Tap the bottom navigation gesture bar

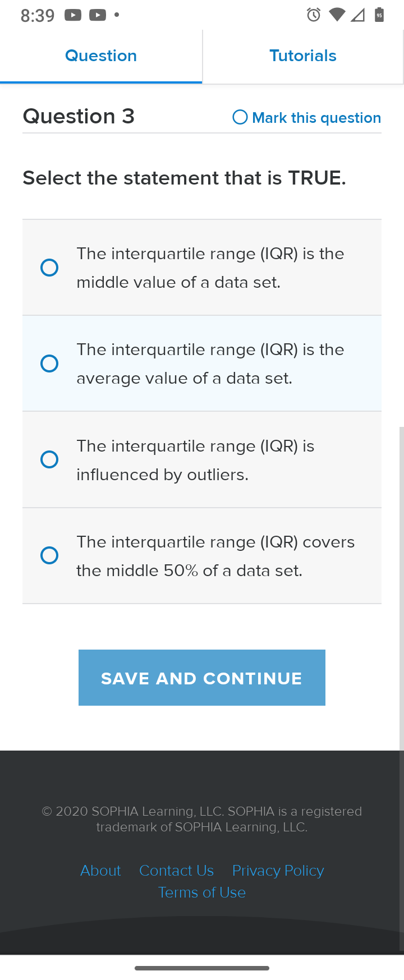(202, 968)
